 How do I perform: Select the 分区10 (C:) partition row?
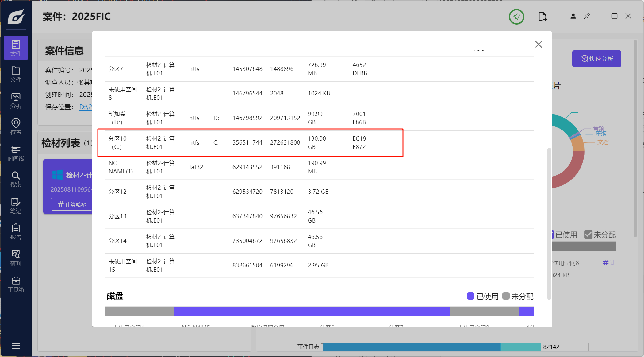coord(250,143)
